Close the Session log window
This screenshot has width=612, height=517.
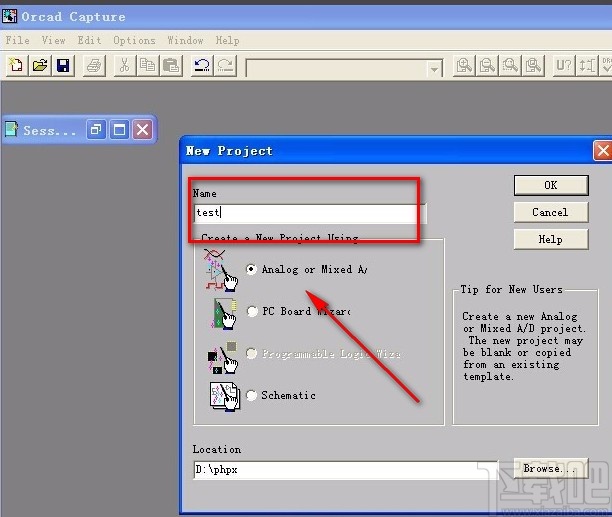[x=142, y=129]
